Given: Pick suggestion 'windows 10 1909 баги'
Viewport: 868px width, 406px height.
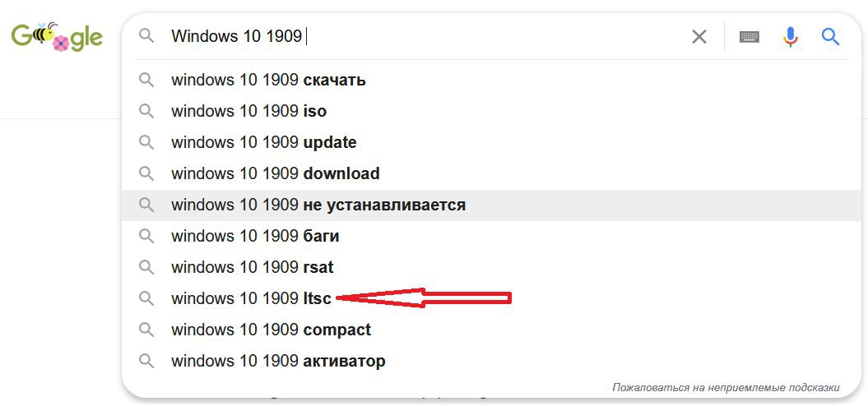Looking at the screenshot, I should point(491,236).
